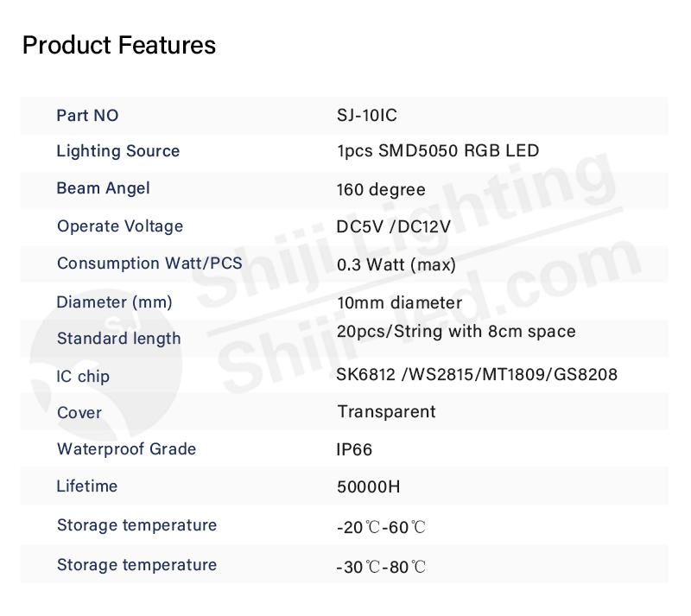
Task: Click the Transparent cover value
Action: [386, 412]
